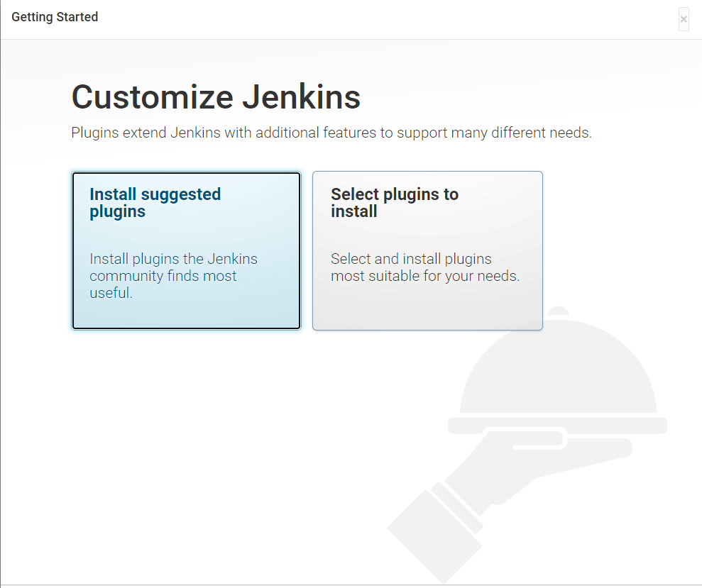Click the "Customize Jenkins" heading
The height and width of the screenshot is (588, 702).
coord(216,97)
